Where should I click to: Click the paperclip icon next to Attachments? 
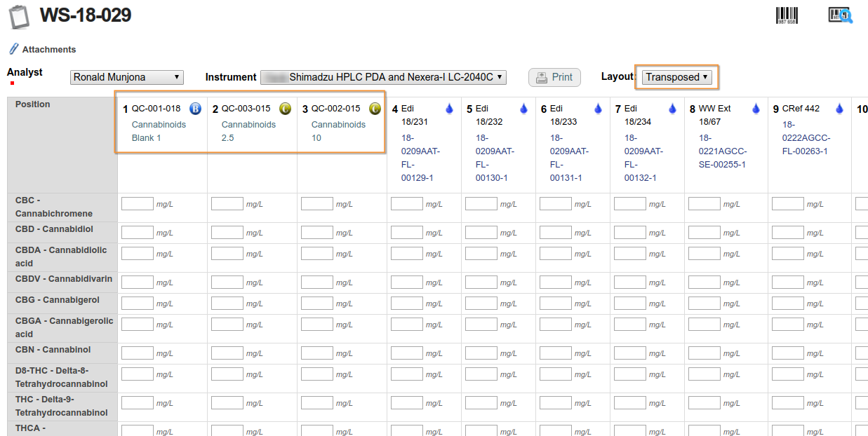(x=13, y=49)
